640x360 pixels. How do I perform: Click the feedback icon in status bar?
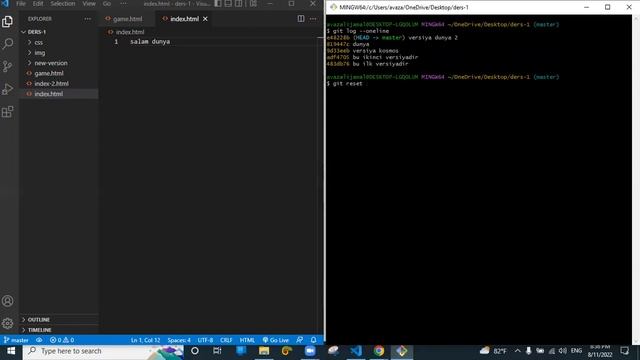pyautogui.click(x=300, y=340)
